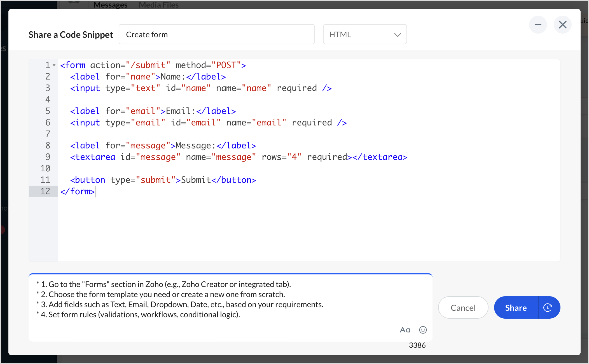This screenshot has height=364, width=589.
Task: Click label for="email" code line
Action: (153, 111)
